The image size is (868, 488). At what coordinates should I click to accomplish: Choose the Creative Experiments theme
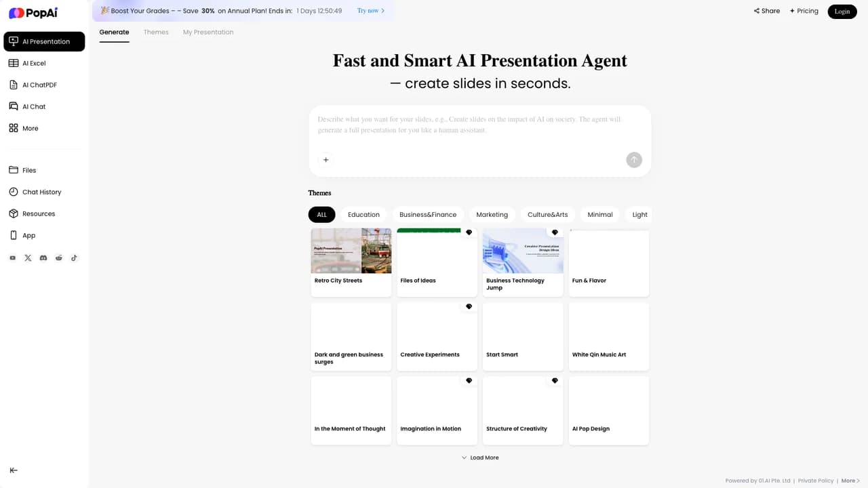[437, 336]
